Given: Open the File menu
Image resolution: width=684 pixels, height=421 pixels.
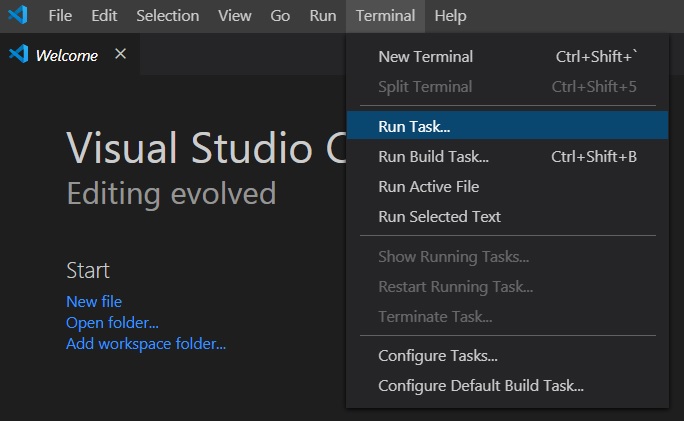Looking at the screenshot, I should 60,16.
